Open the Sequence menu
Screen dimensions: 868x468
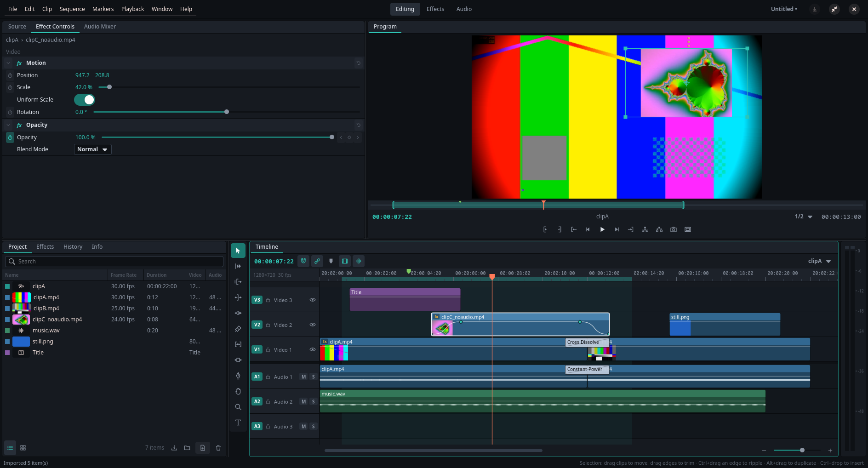pyautogui.click(x=72, y=9)
